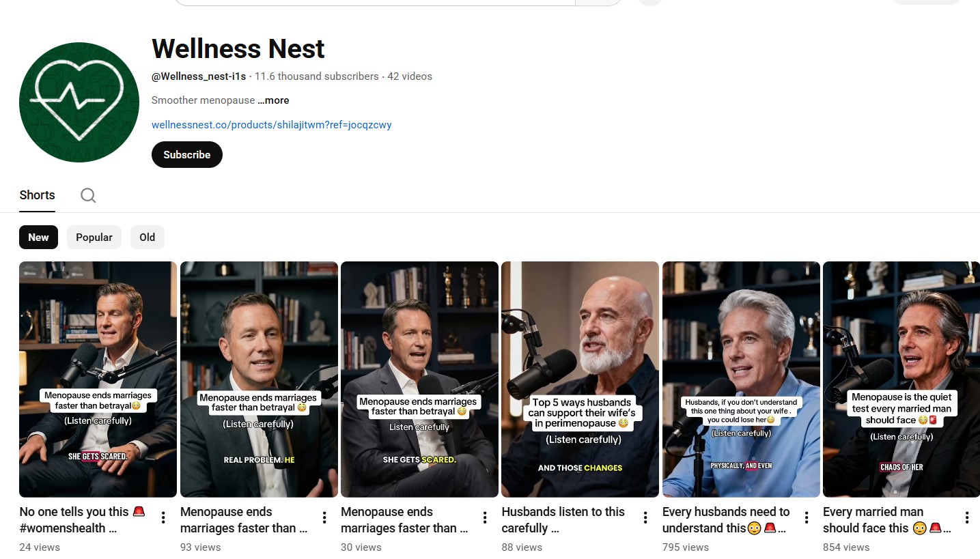Open three-dot menu for the 93 views short

pyautogui.click(x=324, y=518)
